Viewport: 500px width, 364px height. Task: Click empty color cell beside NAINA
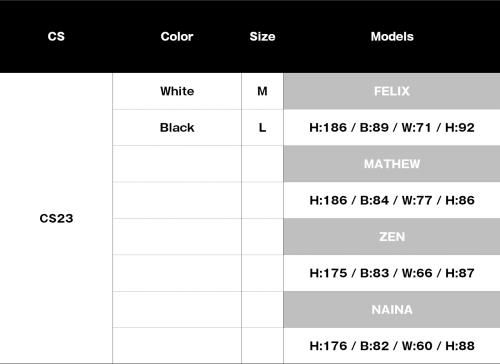pyautogui.click(x=177, y=309)
